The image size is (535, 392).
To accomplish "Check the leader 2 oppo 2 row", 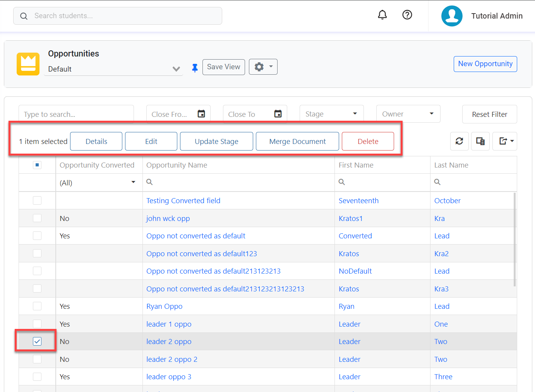I will [x=37, y=359].
